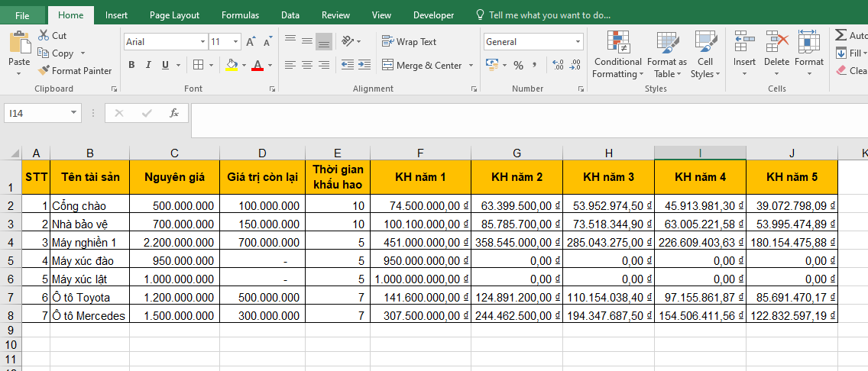Viewport: 868px width, 371px height.
Task: Expand the font name Arial dropdown
Action: coord(202,42)
